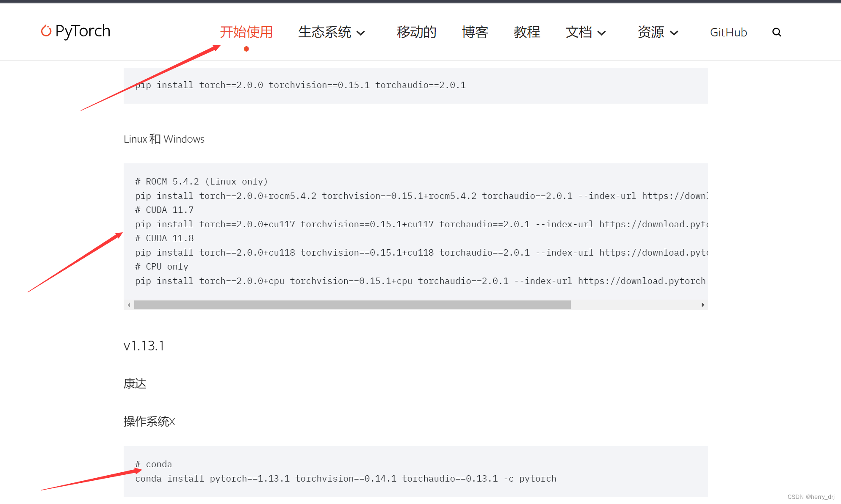
Task: Expand the 资源 dropdown chevron
Action: [x=674, y=33]
